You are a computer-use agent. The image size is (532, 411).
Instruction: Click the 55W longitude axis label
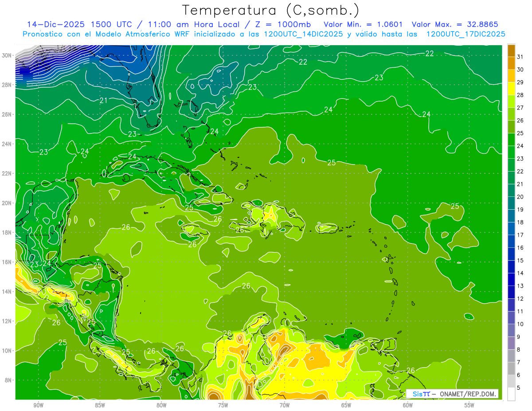469,405
